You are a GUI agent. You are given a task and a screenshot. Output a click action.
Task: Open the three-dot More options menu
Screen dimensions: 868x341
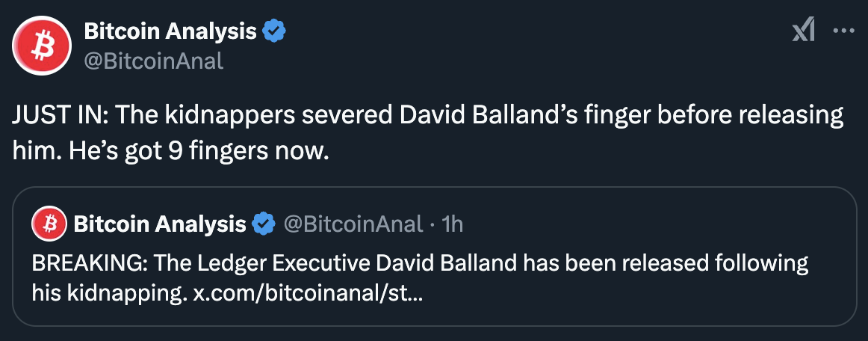(x=844, y=31)
